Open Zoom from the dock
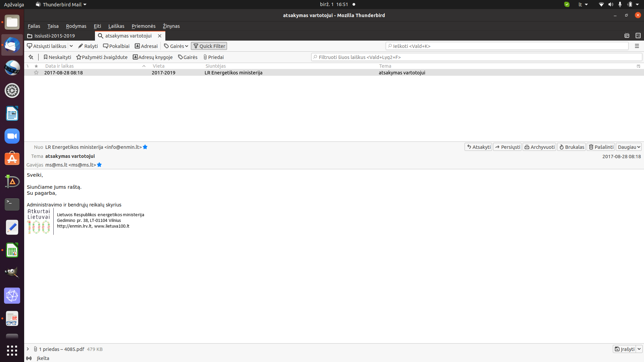644x362 pixels. 12,136
